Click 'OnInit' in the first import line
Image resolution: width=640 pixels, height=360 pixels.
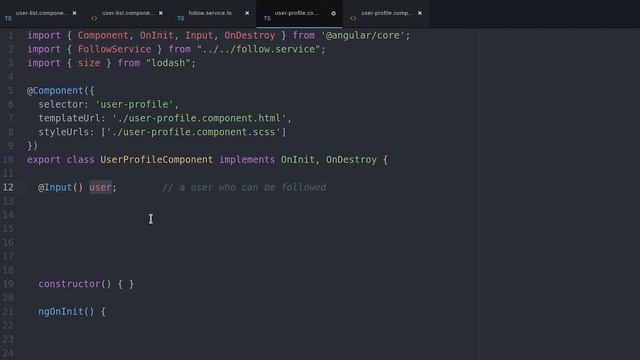pos(157,36)
